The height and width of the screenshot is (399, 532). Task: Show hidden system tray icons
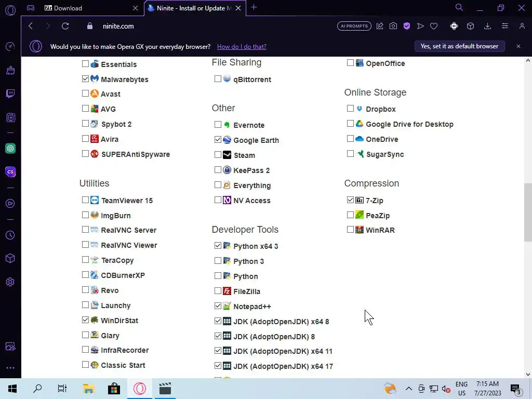(409, 389)
